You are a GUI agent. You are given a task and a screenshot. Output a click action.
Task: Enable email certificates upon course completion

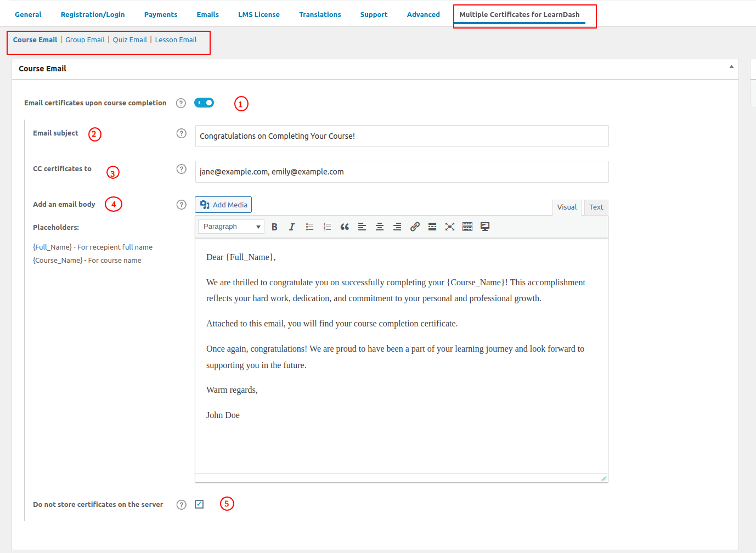[x=204, y=103]
